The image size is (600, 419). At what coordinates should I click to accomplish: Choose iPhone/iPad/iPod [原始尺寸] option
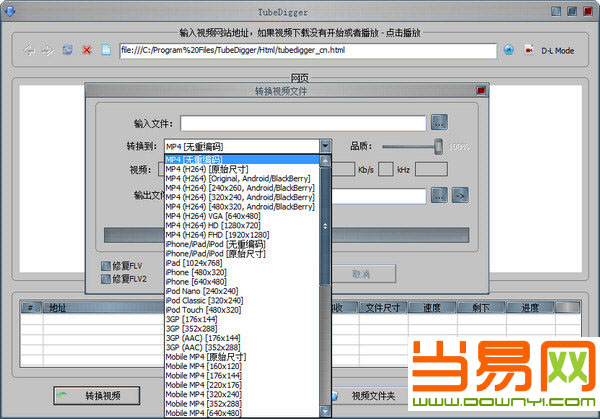tap(242, 253)
